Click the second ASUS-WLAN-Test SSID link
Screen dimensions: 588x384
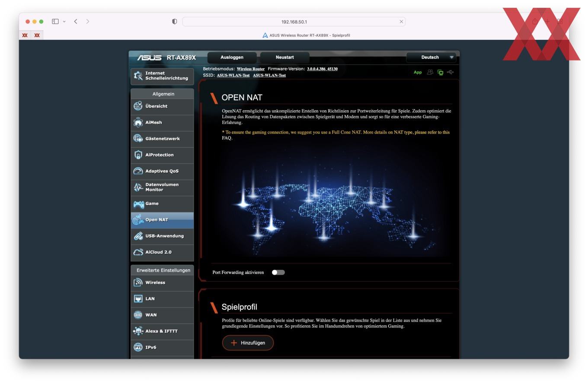pos(269,76)
